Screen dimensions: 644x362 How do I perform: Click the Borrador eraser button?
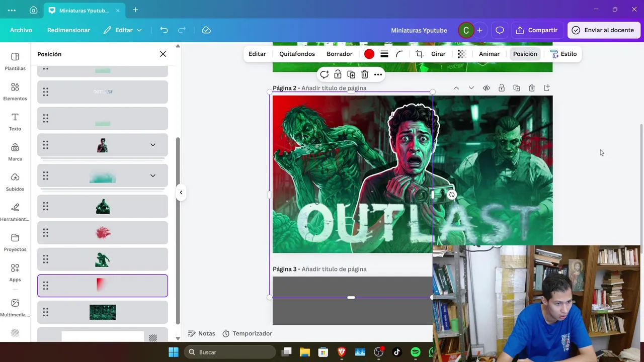click(340, 54)
